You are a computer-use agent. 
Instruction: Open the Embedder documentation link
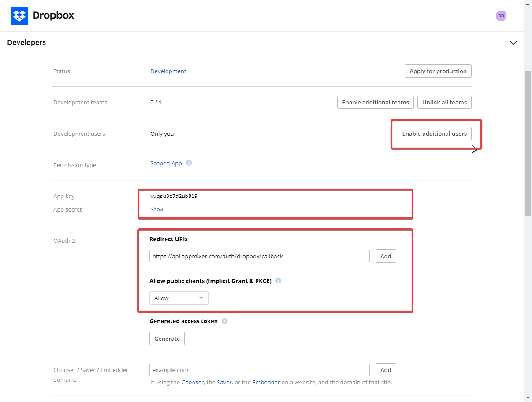tap(266, 382)
